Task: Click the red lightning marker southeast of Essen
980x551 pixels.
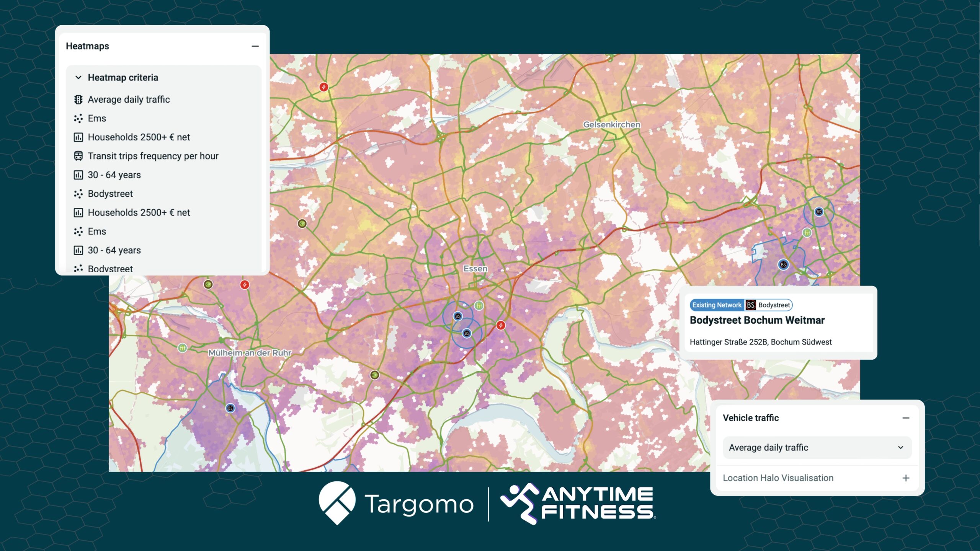Action: [x=501, y=325]
